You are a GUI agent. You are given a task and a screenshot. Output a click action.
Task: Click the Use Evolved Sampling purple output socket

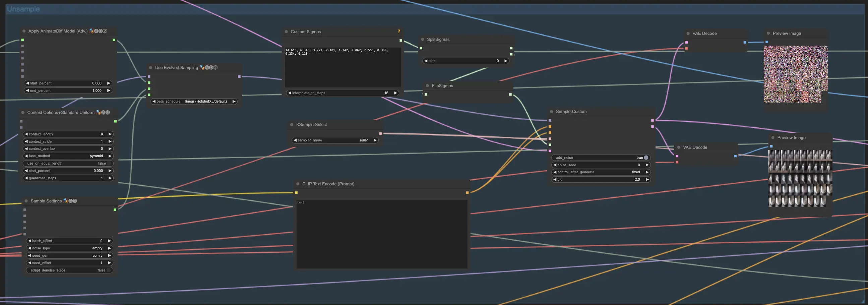(x=239, y=77)
